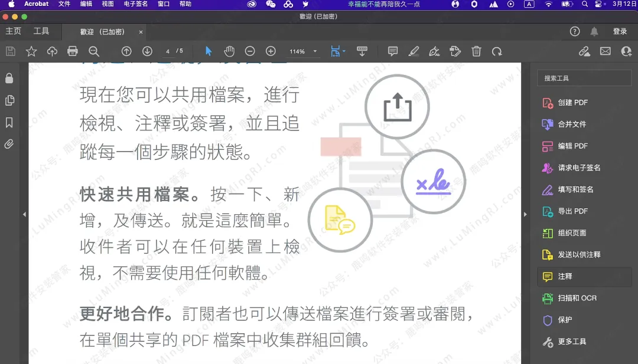Select the Hand tool
This screenshot has width=638, height=364.
[229, 51]
